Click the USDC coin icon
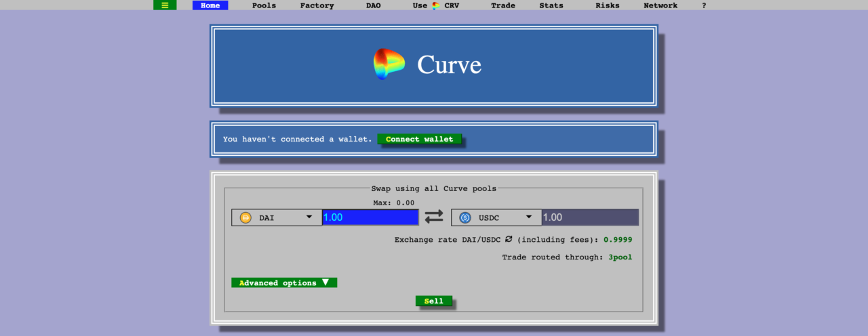Image resolution: width=868 pixels, height=336 pixels. pyautogui.click(x=465, y=217)
